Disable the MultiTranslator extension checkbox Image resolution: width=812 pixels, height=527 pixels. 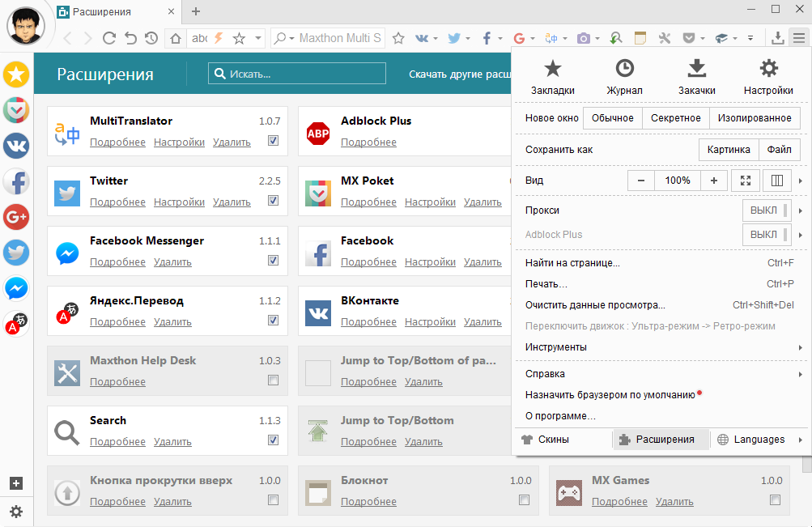click(274, 140)
